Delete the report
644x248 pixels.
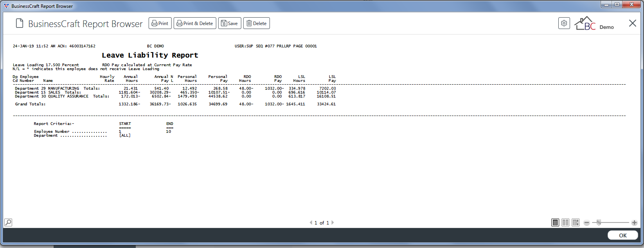click(256, 23)
